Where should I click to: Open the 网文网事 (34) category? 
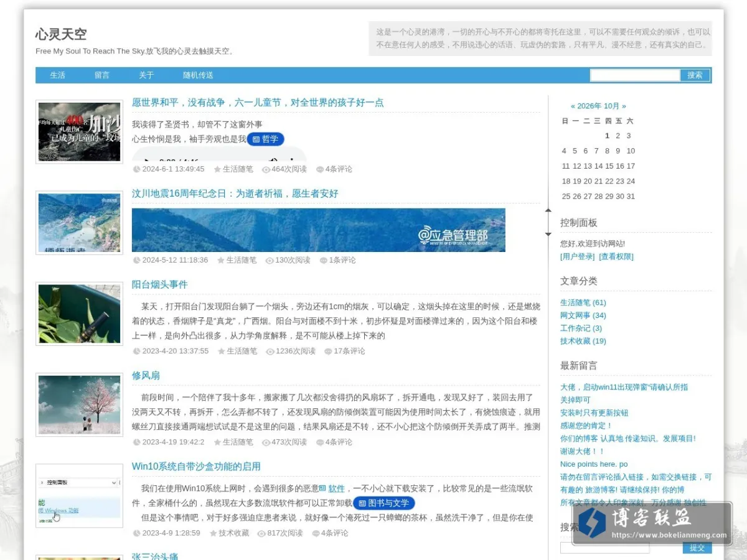(x=583, y=315)
